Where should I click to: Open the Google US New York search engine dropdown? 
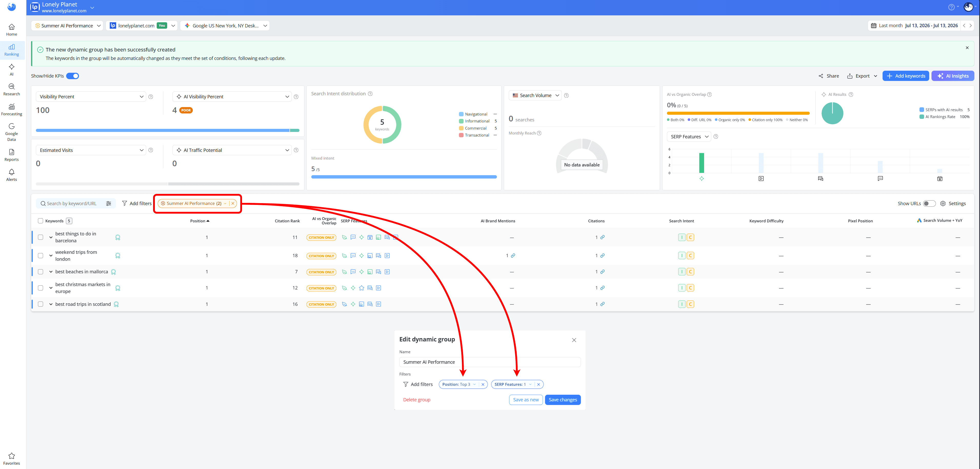(x=225, y=26)
